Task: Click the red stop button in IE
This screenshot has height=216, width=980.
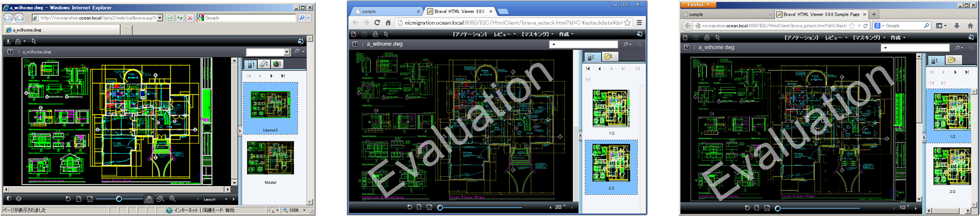Action: tap(190, 18)
